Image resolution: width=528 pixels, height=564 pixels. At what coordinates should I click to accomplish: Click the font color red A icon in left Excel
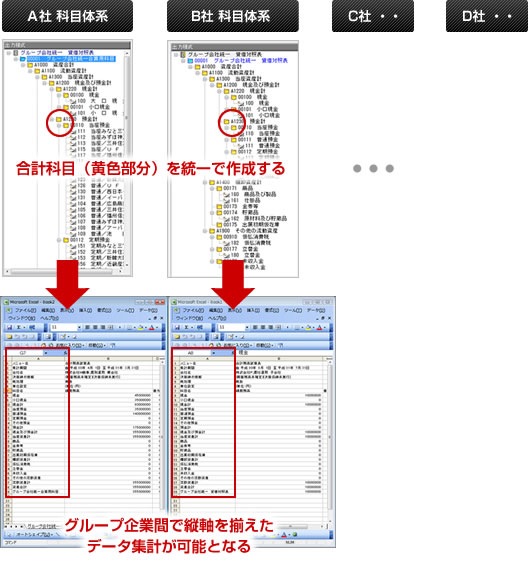(152, 327)
